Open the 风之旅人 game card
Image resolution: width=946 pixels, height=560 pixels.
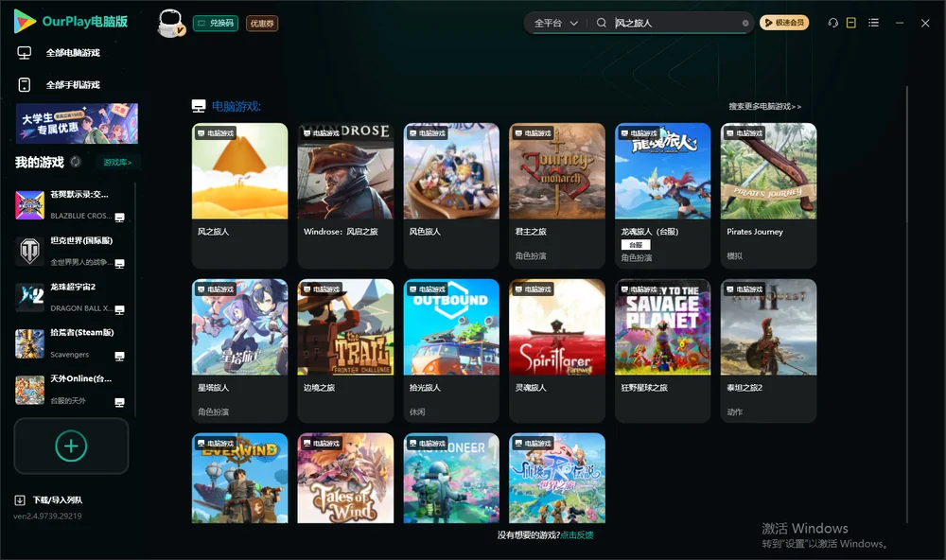coord(239,196)
